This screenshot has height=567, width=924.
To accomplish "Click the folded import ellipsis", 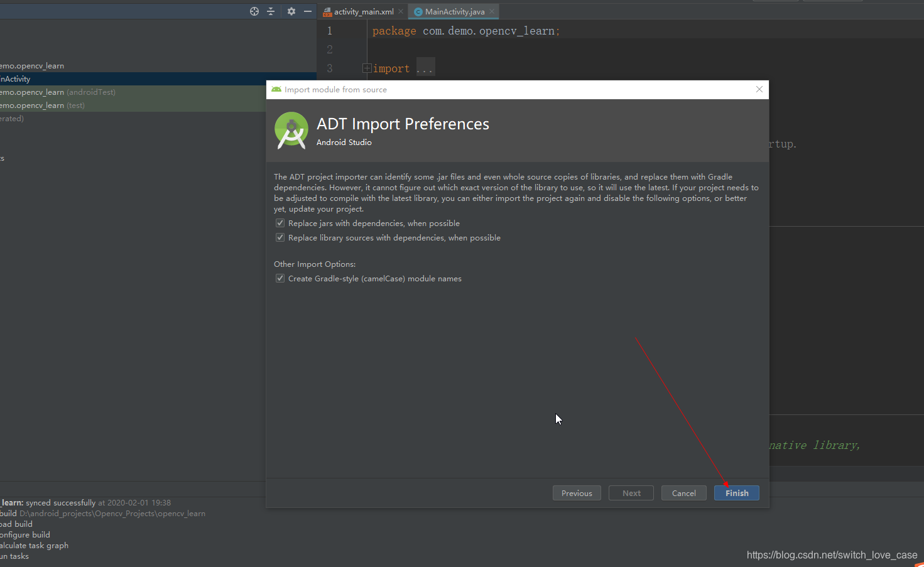I will click(x=425, y=68).
